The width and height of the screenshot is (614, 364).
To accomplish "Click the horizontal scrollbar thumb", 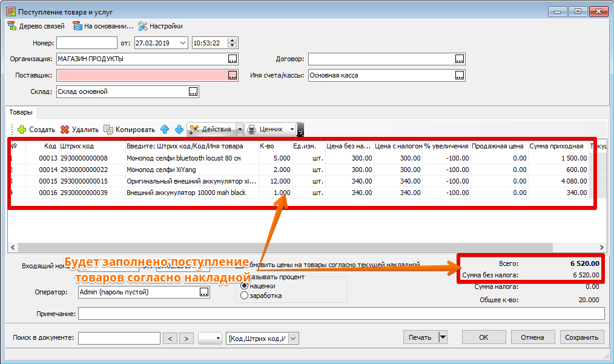I will (x=285, y=247).
